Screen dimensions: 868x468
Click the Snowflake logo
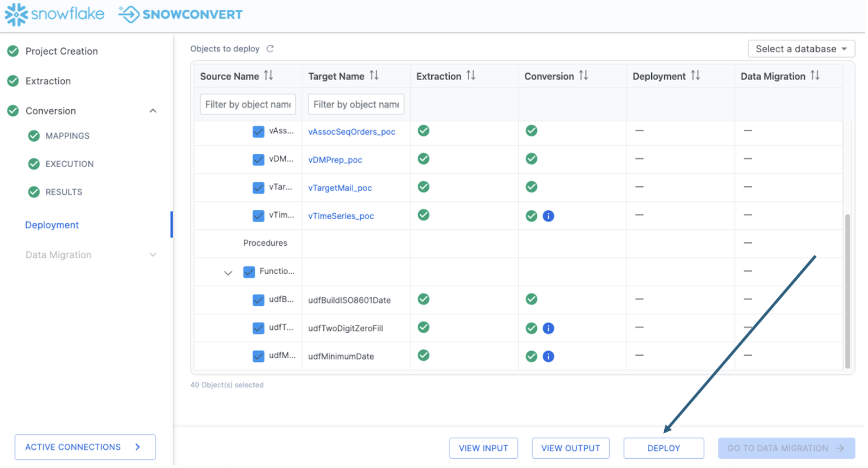click(53, 14)
